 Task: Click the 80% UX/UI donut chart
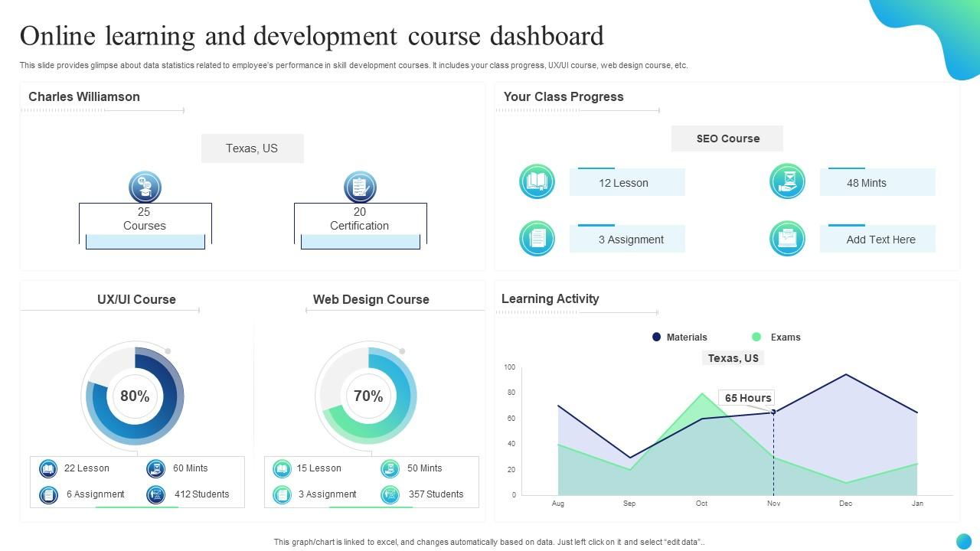coord(134,396)
